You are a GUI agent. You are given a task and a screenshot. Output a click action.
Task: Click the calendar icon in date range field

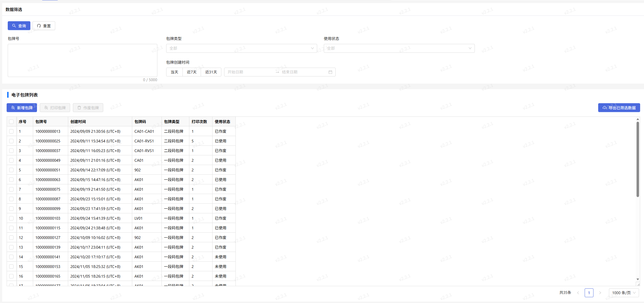tap(330, 72)
